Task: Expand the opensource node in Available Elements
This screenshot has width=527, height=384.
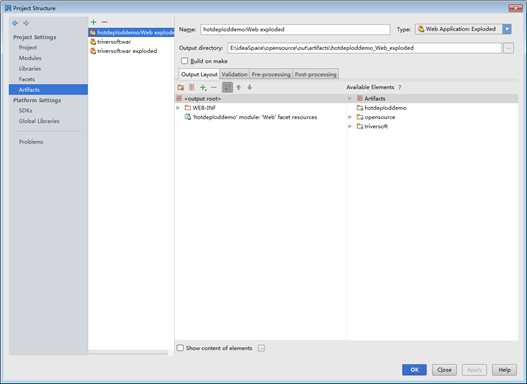Action: [350, 117]
